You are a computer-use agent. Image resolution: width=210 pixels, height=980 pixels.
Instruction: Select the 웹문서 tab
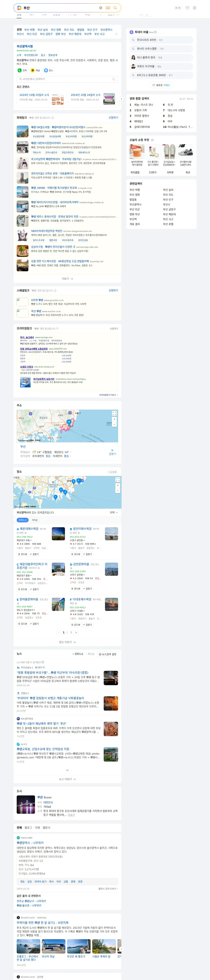46,828
